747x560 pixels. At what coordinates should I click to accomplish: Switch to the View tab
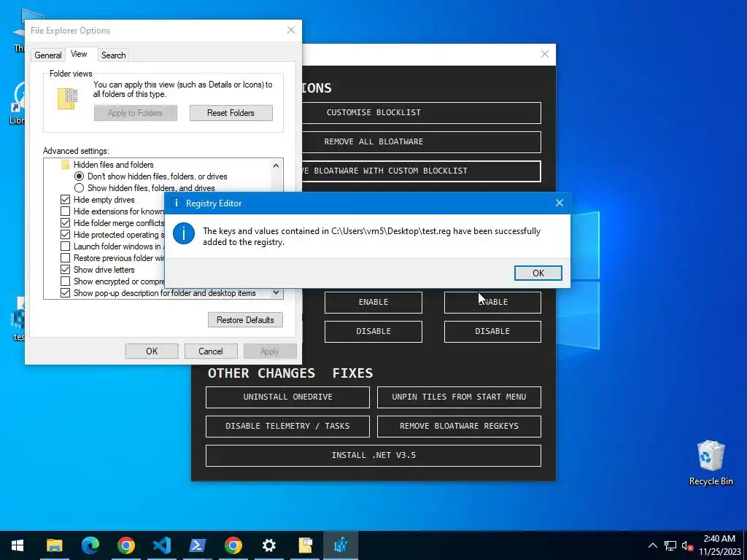pos(79,54)
